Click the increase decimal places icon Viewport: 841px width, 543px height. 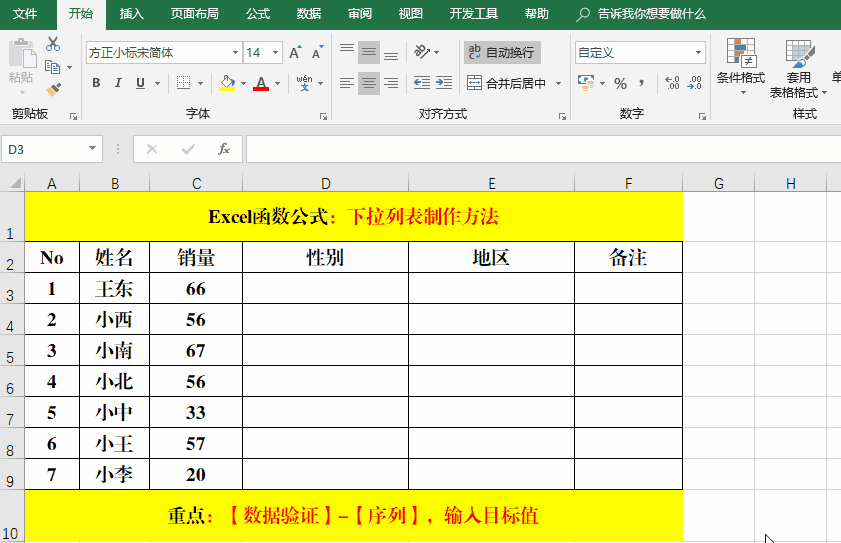coord(672,83)
